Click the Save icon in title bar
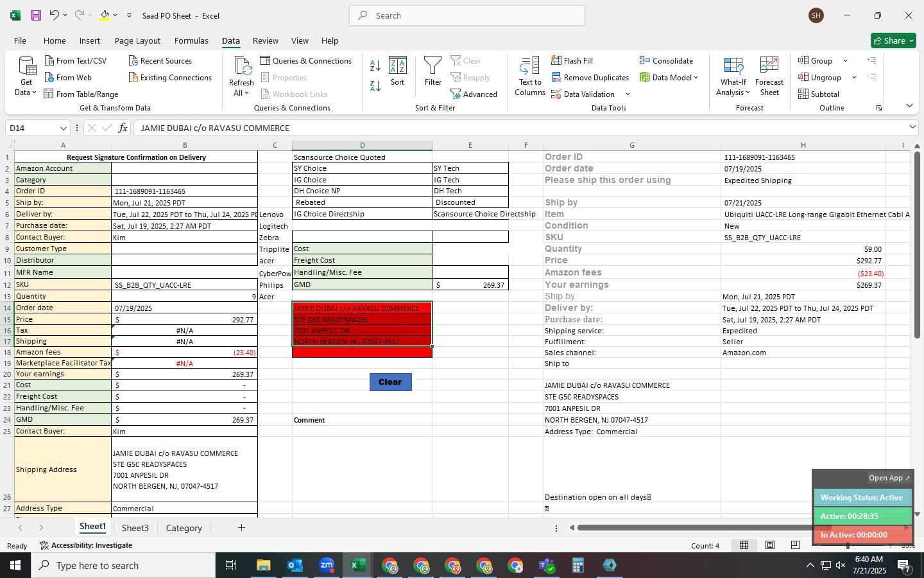The image size is (924, 578). tap(36, 15)
